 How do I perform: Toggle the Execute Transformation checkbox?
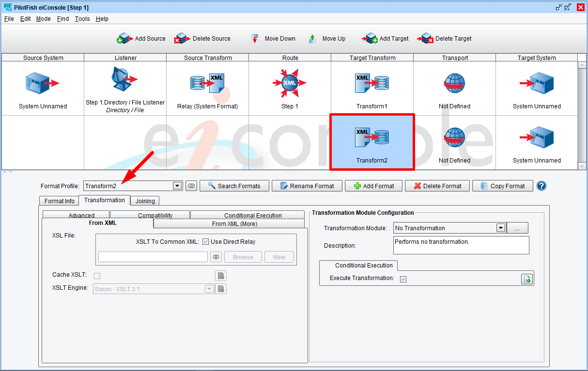point(403,279)
